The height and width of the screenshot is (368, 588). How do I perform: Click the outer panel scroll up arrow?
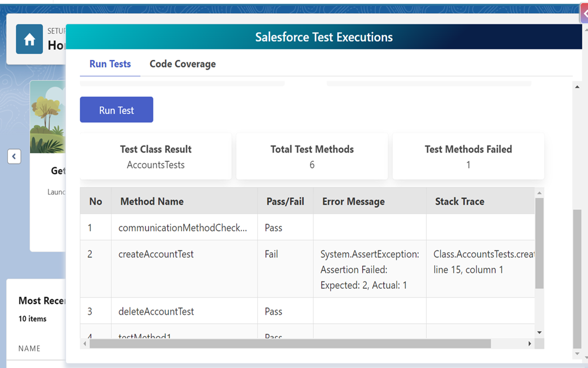click(x=577, y=86)
